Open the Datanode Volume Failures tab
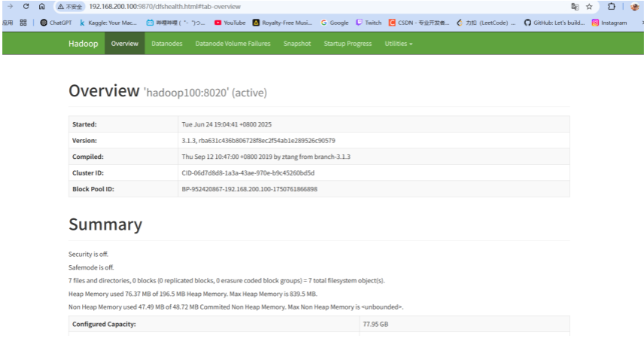This screenshot has width=644, height=357. (x=232, y=44)
